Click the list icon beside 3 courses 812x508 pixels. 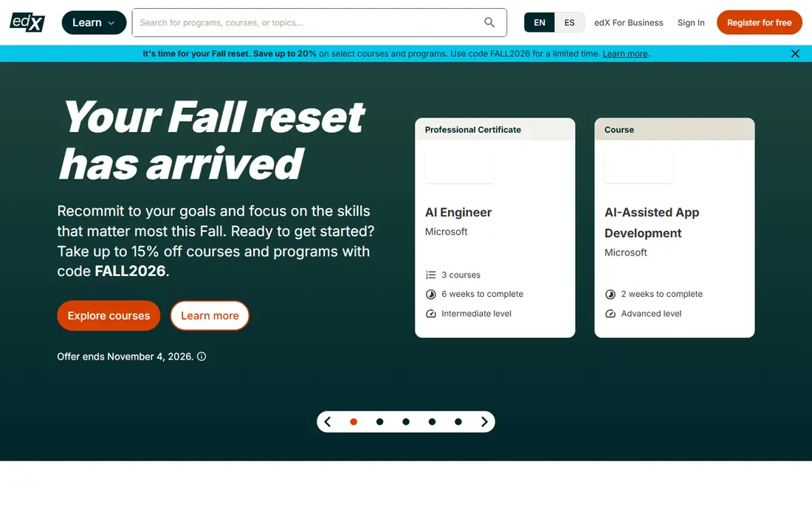[x=431, y=275]
